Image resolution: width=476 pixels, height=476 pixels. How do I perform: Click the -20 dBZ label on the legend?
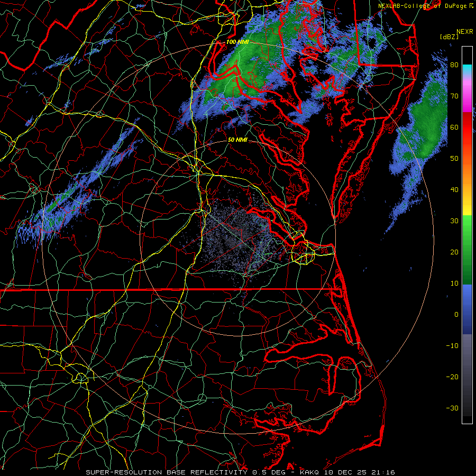tap(452, 377)
